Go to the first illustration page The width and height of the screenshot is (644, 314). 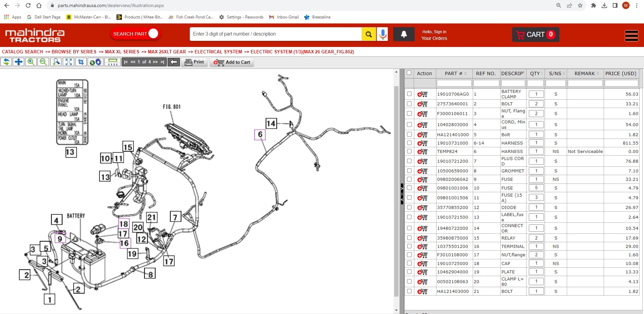click(x=126, y=62)
